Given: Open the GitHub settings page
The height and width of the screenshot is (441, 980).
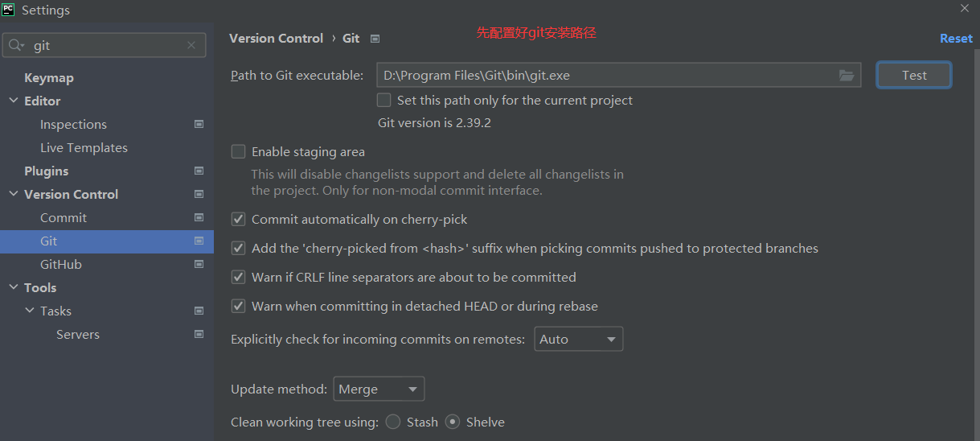Looking at the screenshot, I should (61, 264).
